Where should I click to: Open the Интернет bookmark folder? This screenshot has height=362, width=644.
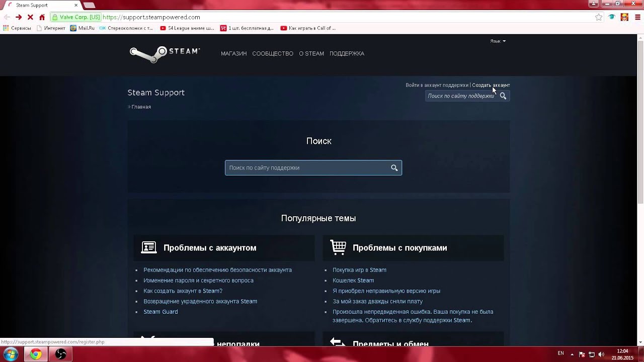click(51, 28)
